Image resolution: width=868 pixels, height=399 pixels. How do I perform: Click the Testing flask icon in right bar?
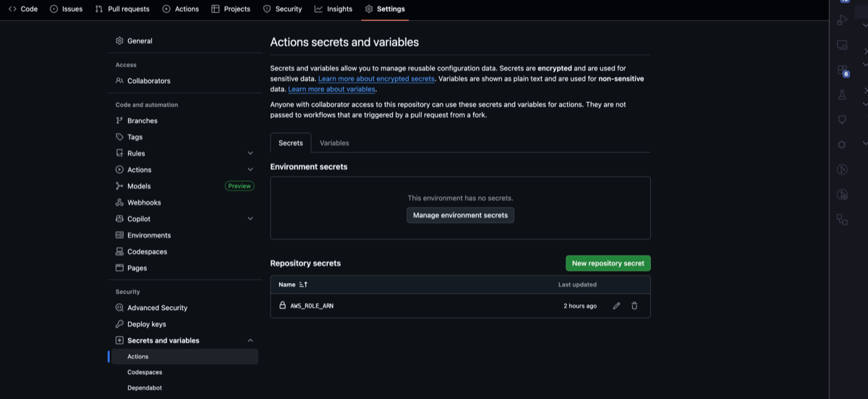tap(842, 95)
